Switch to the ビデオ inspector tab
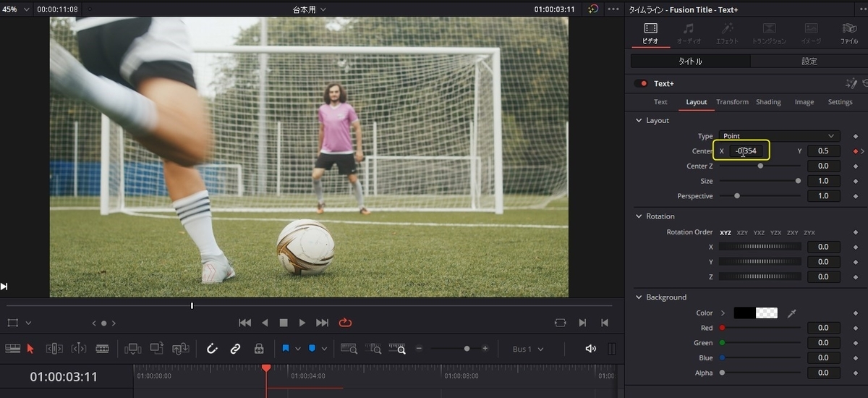Image resolution: width=868 pixels, height=398 pixels. [x=650, y=33]
